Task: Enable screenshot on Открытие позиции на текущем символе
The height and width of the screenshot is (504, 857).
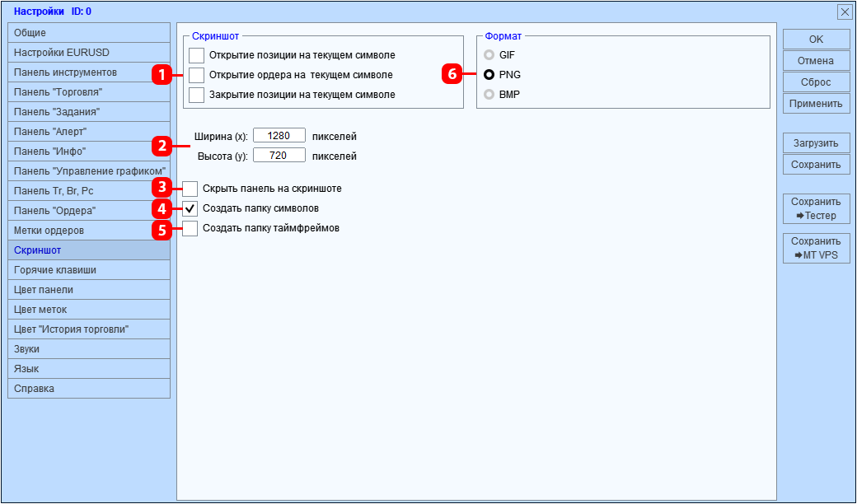Action: click(x=196, y=55)
